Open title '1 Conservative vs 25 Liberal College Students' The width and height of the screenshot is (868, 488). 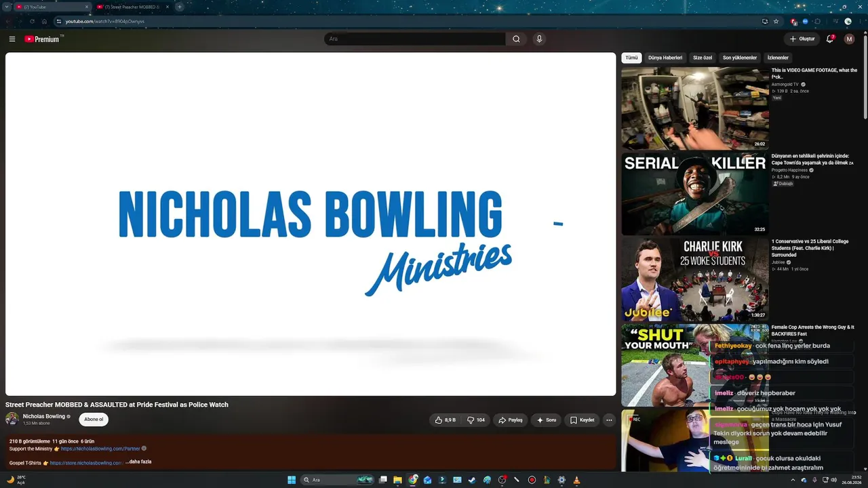(x=810, y=248)
